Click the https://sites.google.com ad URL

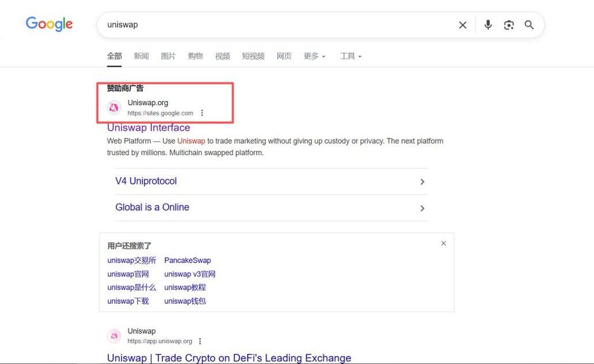pos(160,113)
